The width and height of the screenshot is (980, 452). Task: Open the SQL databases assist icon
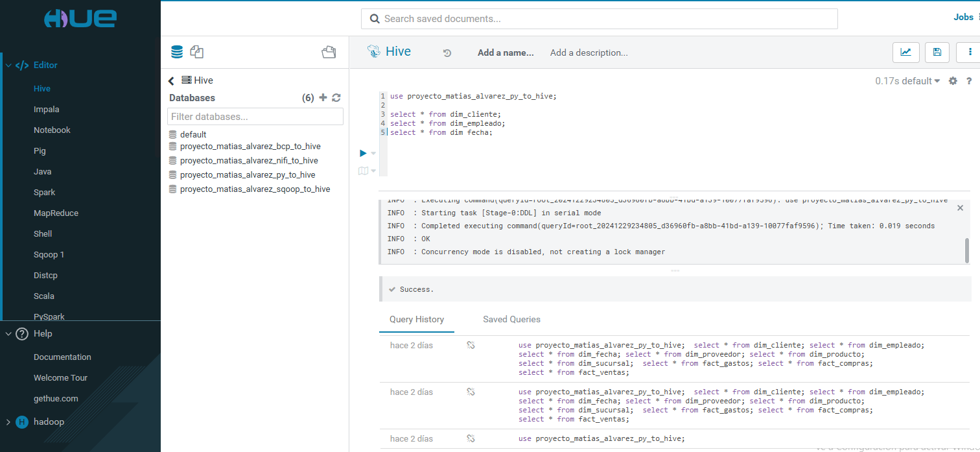177,53
